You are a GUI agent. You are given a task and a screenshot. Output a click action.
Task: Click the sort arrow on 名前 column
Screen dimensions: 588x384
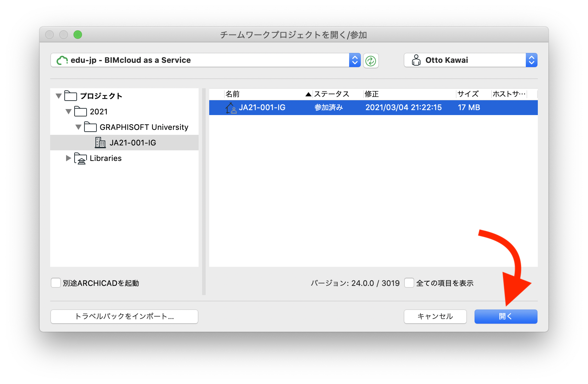(x=308, y=94)
